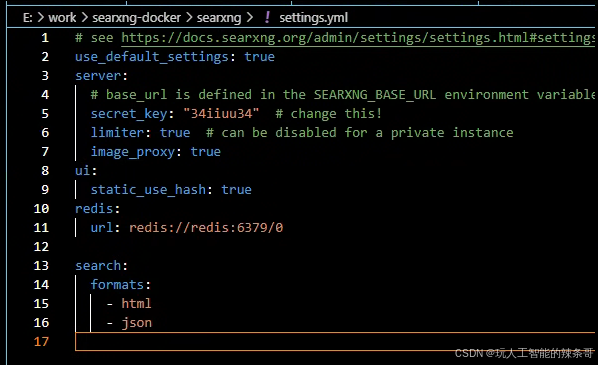The height and width of the screenshot is (365, 598).
Task: Click the redis://redis:6379/0 URL value
Action: 206,228
